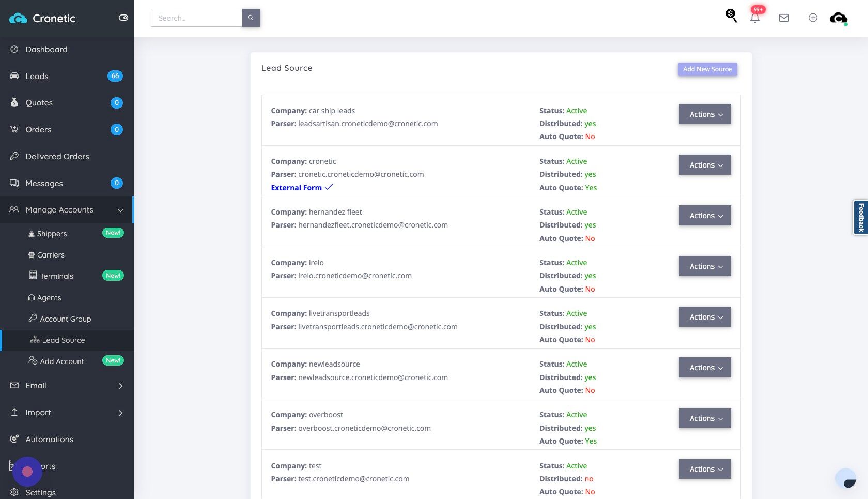Image resolution: width=868 pixels, height=499 pixels.
Task: Click the Import upload arrow icon
Action: click(x=14, y=412)
